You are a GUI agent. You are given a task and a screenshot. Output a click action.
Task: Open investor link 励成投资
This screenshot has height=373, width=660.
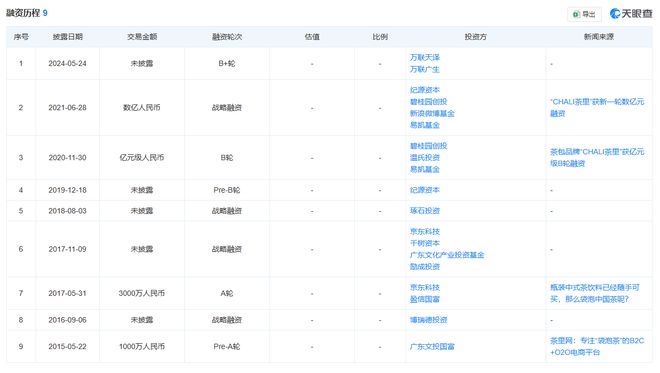(425, 266)
